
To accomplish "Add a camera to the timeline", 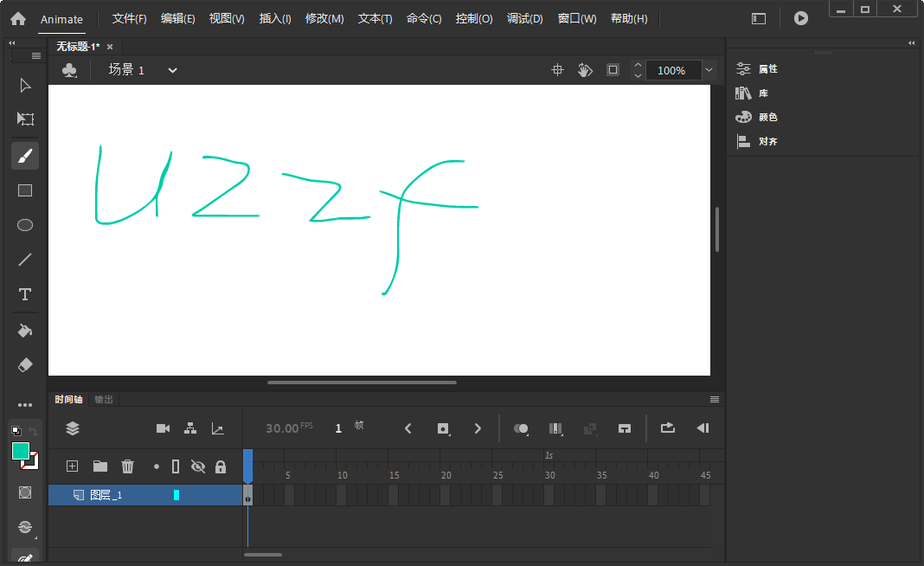I will (163, 428).
